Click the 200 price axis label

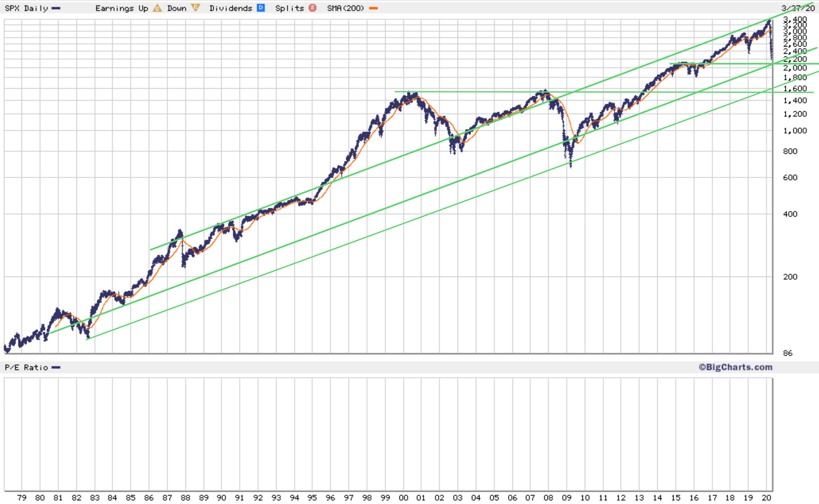coord(790,277)
